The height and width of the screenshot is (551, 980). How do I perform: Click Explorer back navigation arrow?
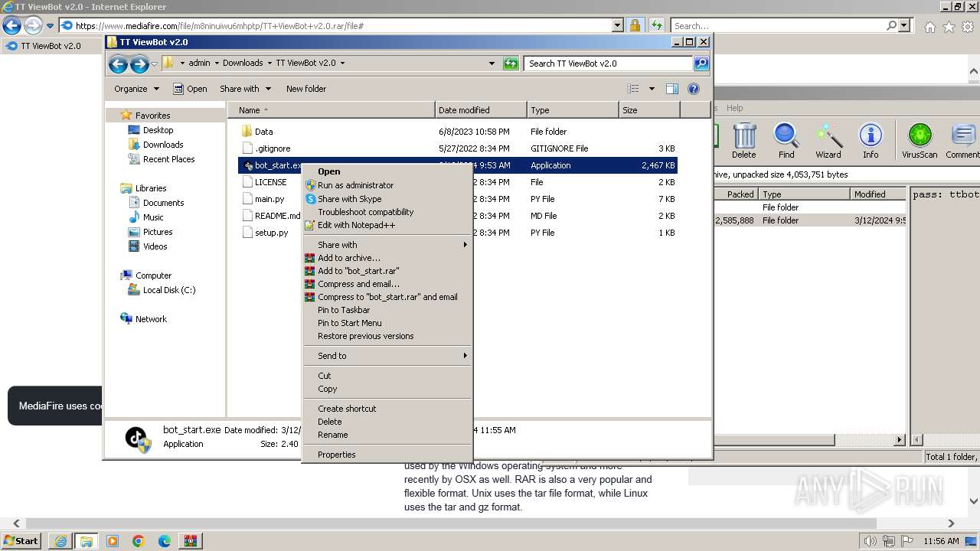[x=118, y=64]
